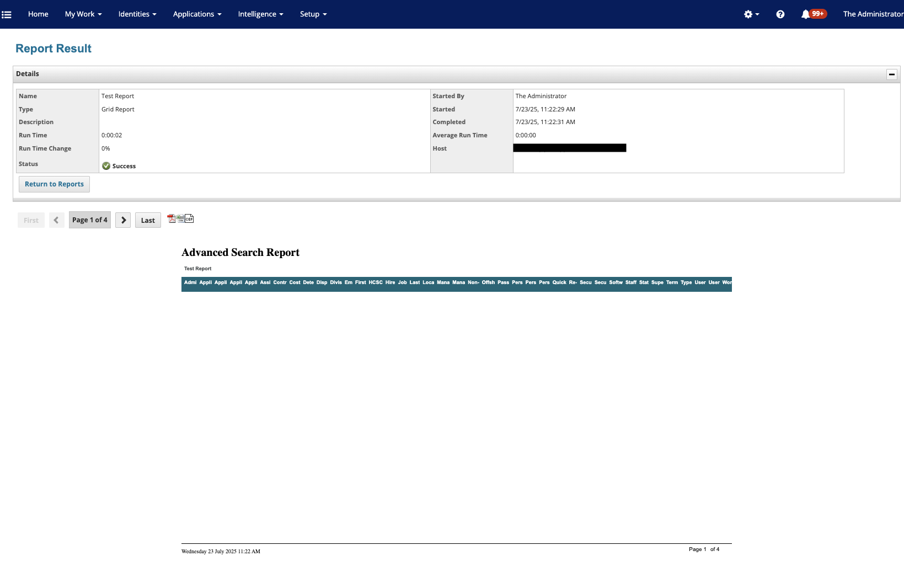Image resolution: width=904 pixels, height=588 pixels.
Task: Click the Pass column header
Action: [x=504, y=282]
